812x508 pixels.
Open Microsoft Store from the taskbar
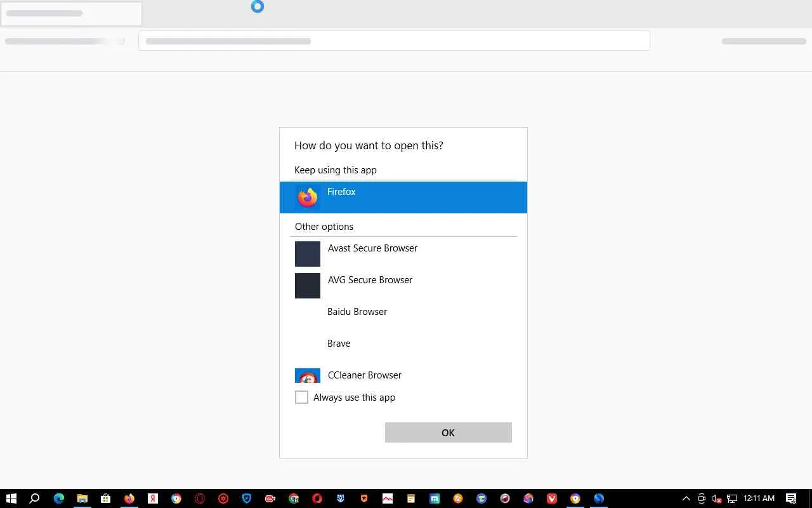point(105,498)
